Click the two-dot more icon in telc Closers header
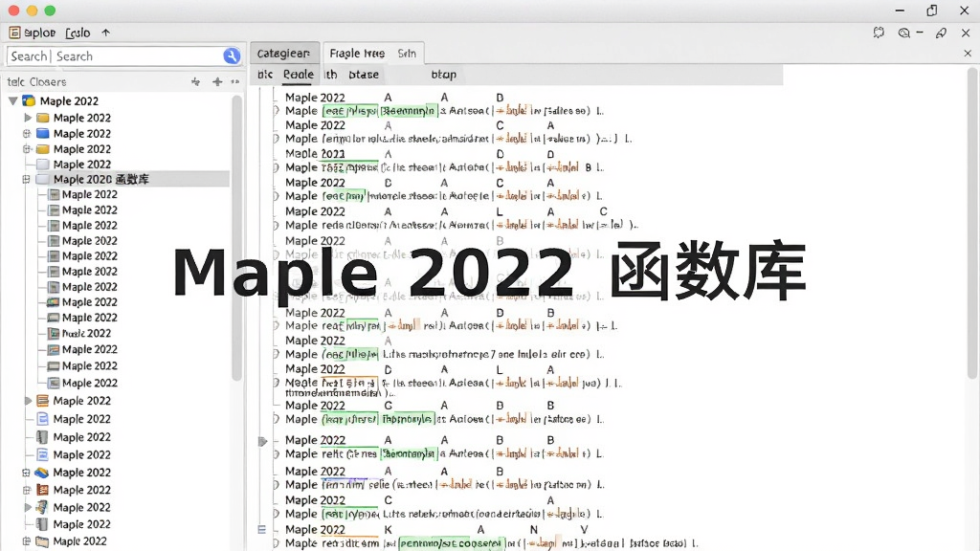Screen dimensions: 980x551 (x=235, y=82)
